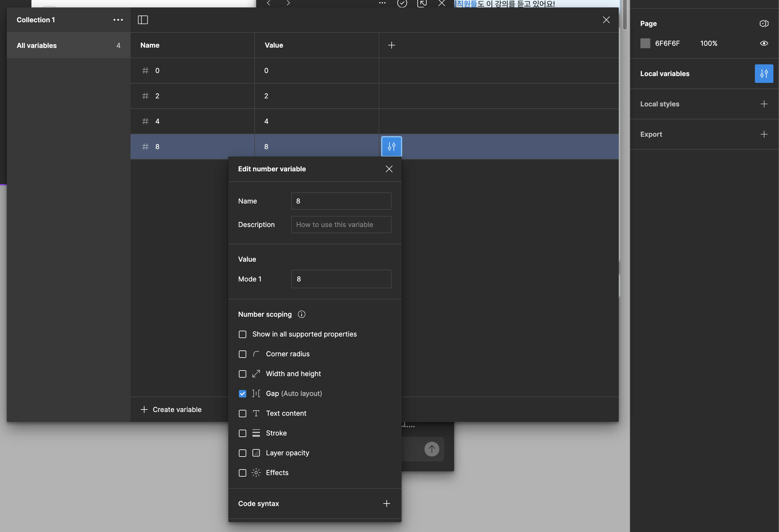779x532 pixels.
Task: Click Create variable button
Action: point(171,409)
